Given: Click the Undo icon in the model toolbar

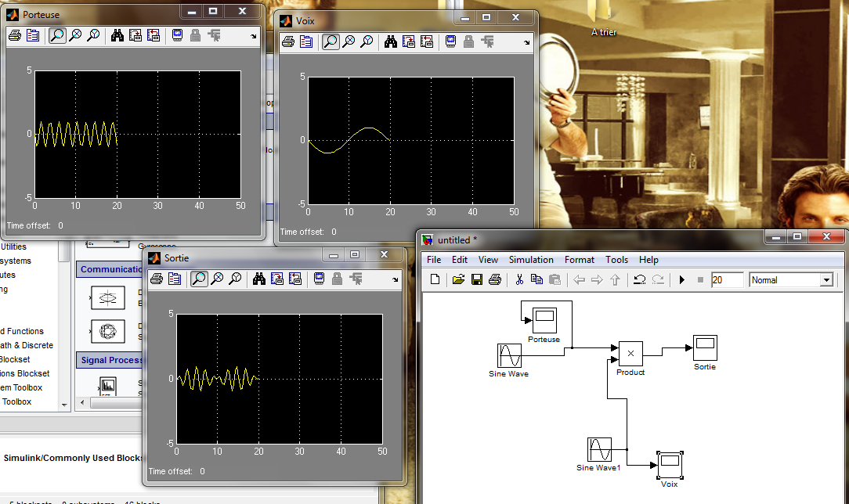Looking at the screenshot, I should coord(639,279).
